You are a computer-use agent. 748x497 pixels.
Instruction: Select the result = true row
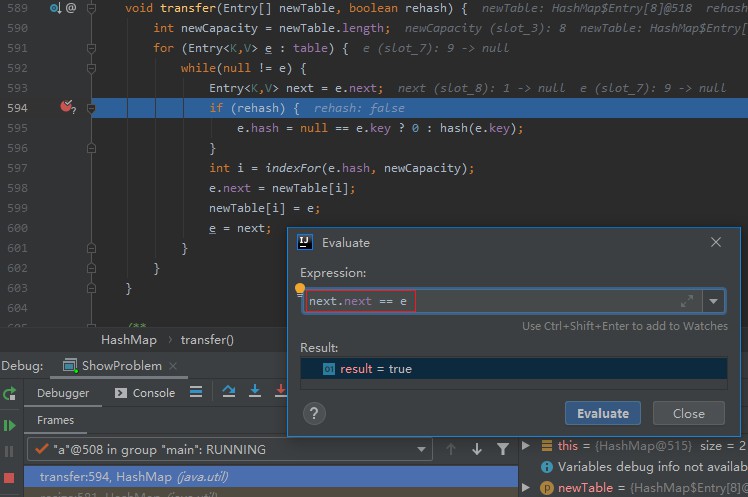tap(514, 369)
